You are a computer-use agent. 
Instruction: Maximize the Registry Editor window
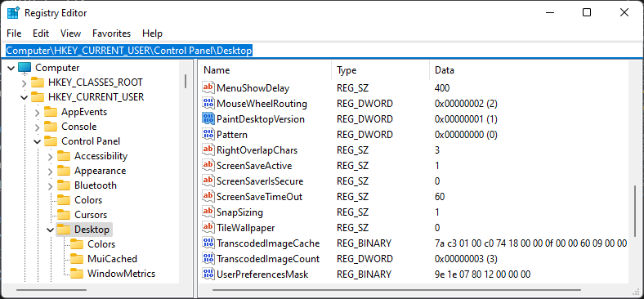(x=587, y=13)
